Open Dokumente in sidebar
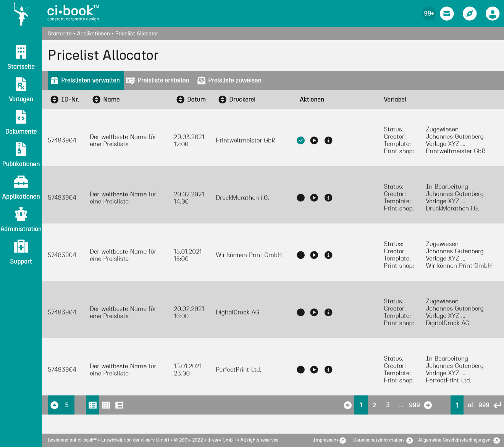The width and height of the screenshot is (504, 447). click(21, 122)
